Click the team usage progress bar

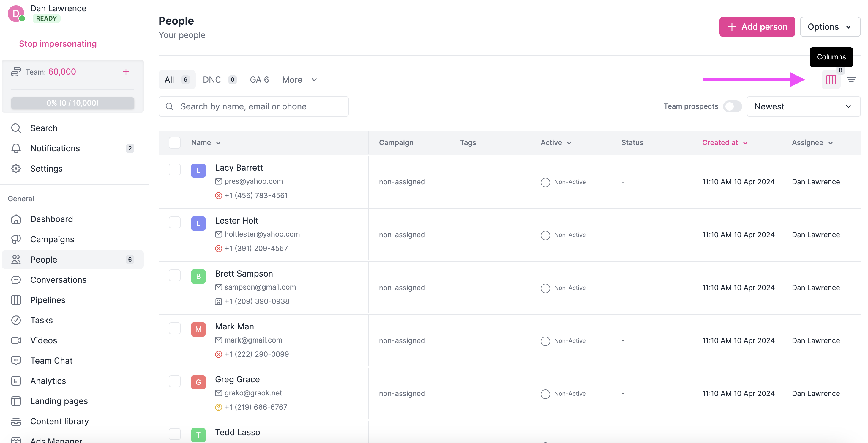point(72,103)
